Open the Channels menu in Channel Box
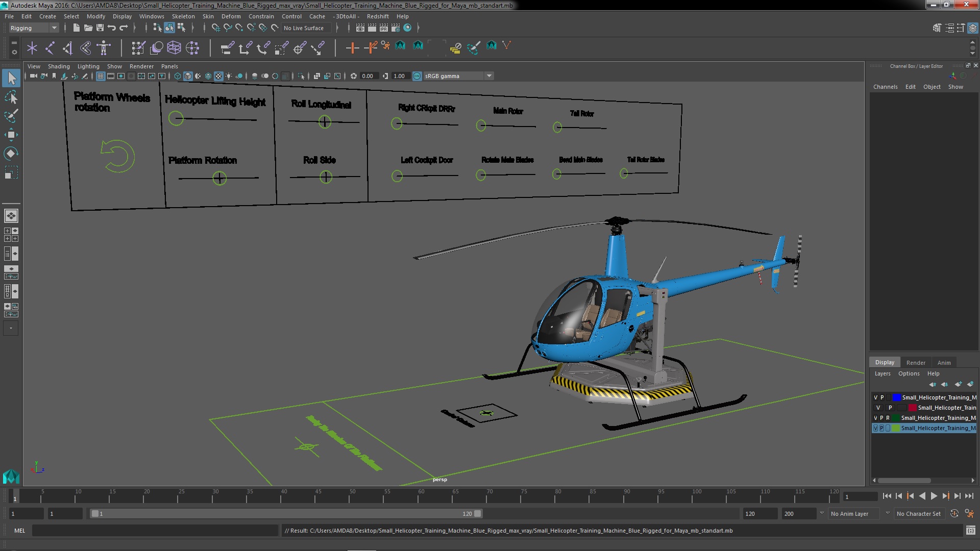 (x=886, y=87)
